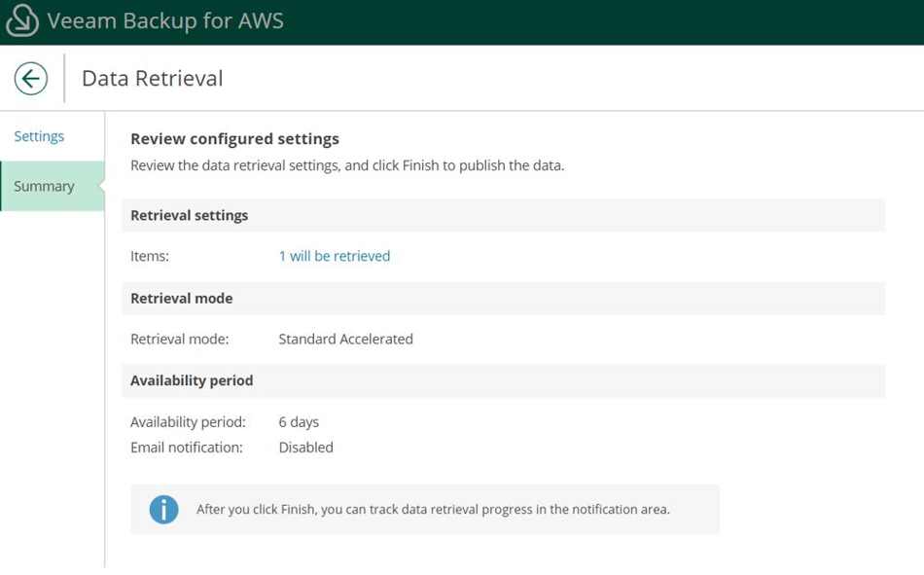Open the Settings wizard step

click(x=39, y=136)
